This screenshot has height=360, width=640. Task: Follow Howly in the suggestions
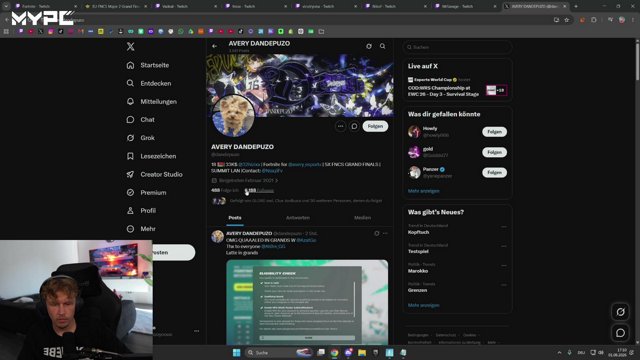tap(494, 132)
